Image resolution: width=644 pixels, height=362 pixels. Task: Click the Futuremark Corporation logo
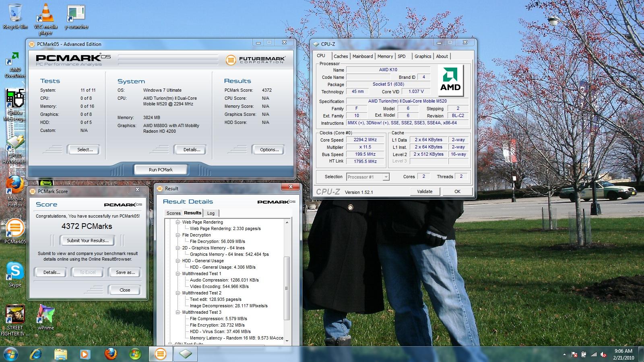(256, 60)
